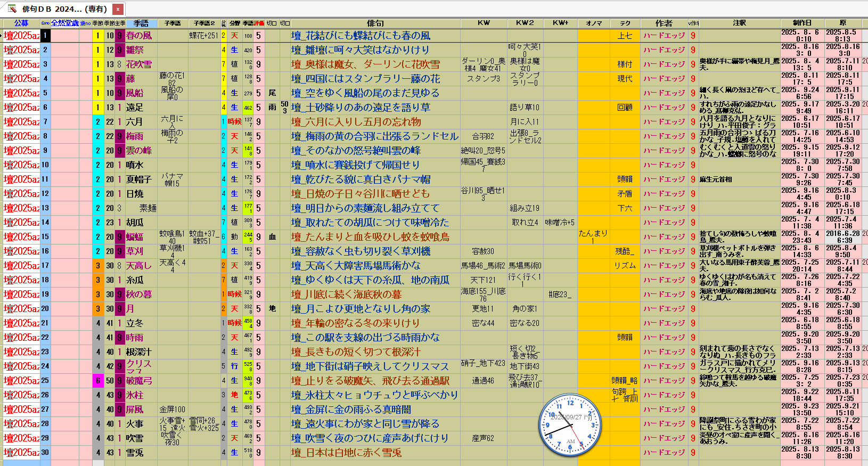Select the 俳句DB 2024 (専有) tab
The width and height of the screenshot is (868, 466).
tap(64, 9)
